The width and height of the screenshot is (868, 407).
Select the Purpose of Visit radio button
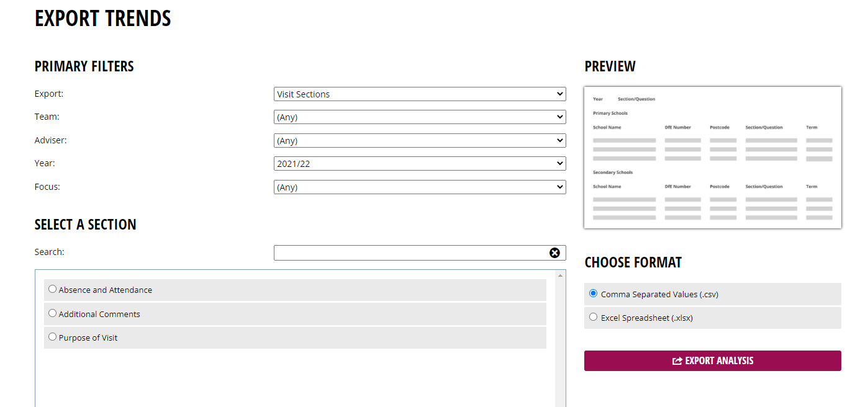point(52,337)
